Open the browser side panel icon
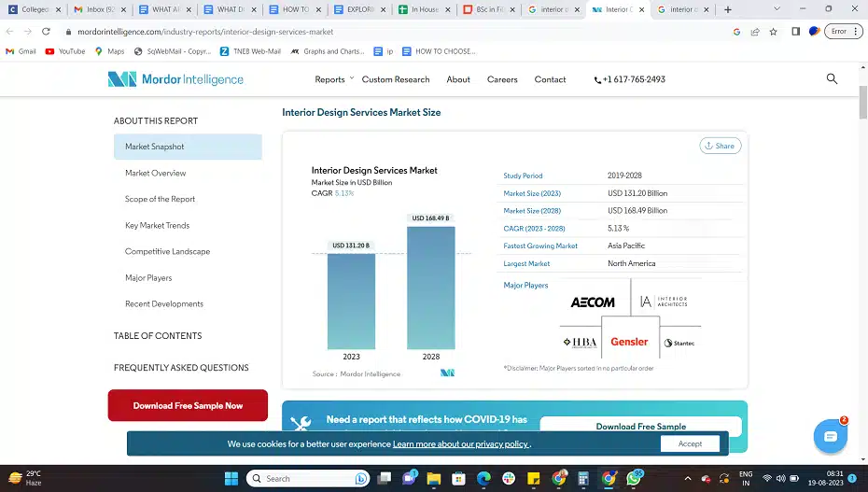This screenshot has width=868, height=492. tap(795, 31)
